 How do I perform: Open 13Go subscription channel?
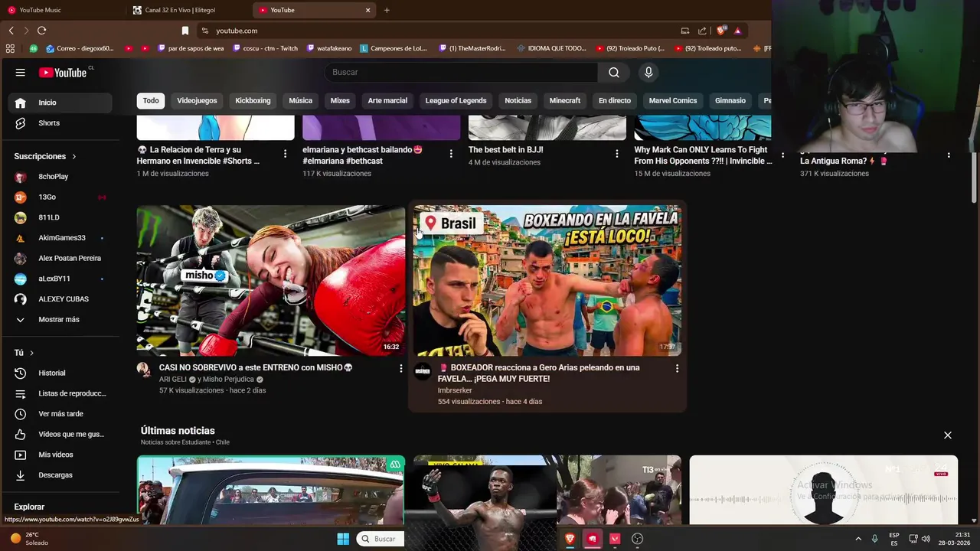[60, 197]
